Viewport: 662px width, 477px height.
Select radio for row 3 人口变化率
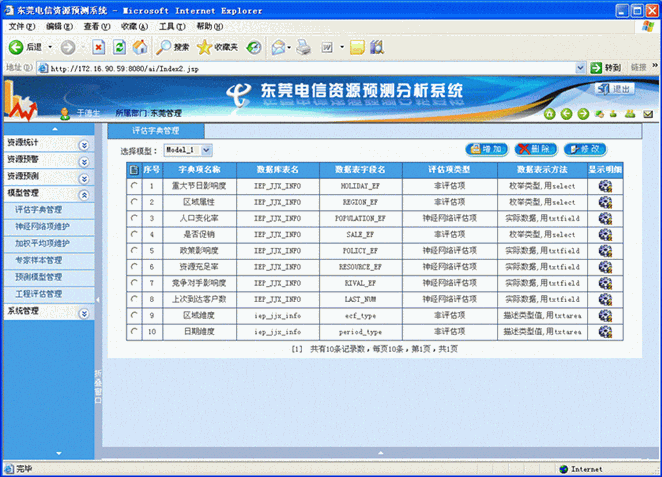click(134, 218)
